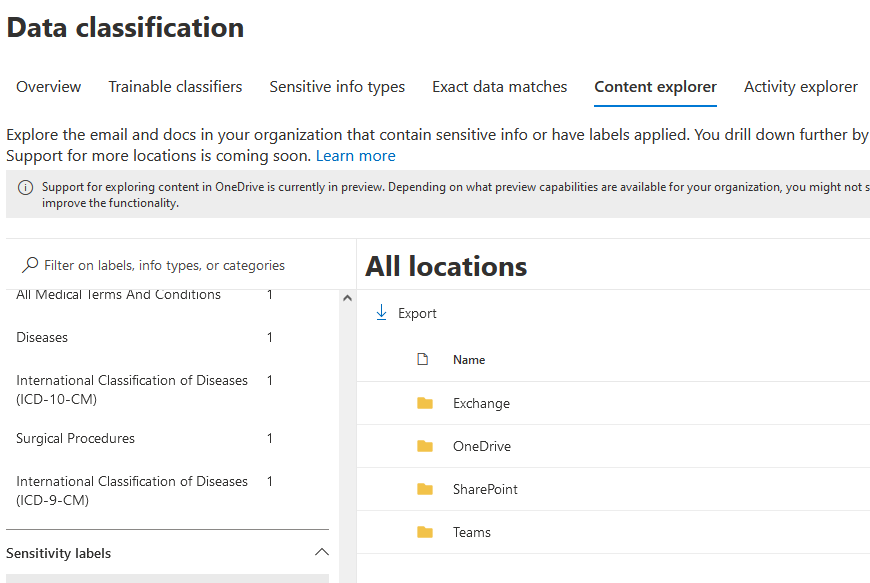870x583 pixels.
Task: Click the SharePoint folder icon
Action: point(425,489)
